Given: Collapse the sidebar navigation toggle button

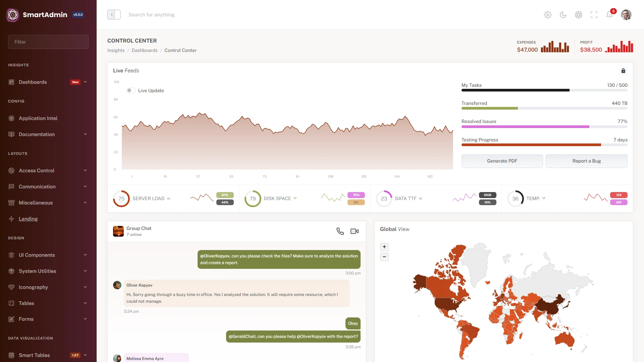Looking at the screenshot, I should point(114,15).
